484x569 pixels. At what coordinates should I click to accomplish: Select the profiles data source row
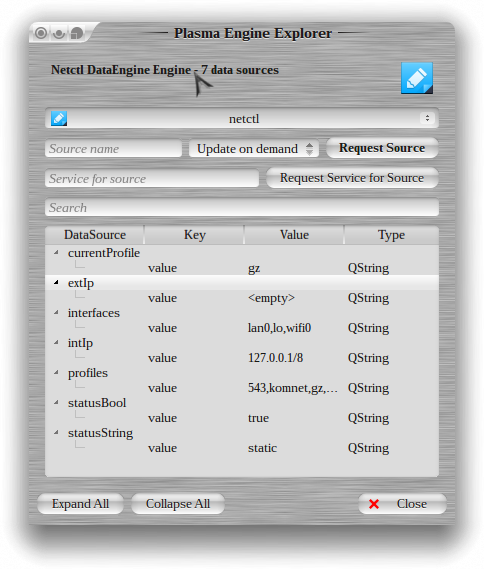coord(242,373)
